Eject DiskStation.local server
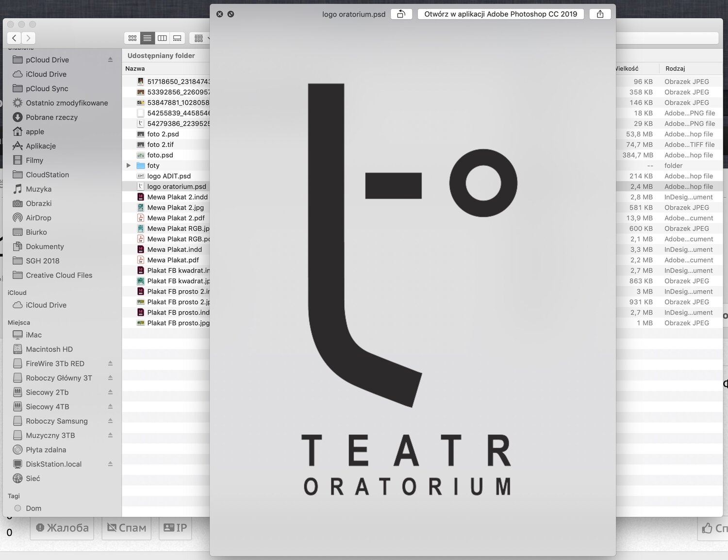 pos(110,464)
